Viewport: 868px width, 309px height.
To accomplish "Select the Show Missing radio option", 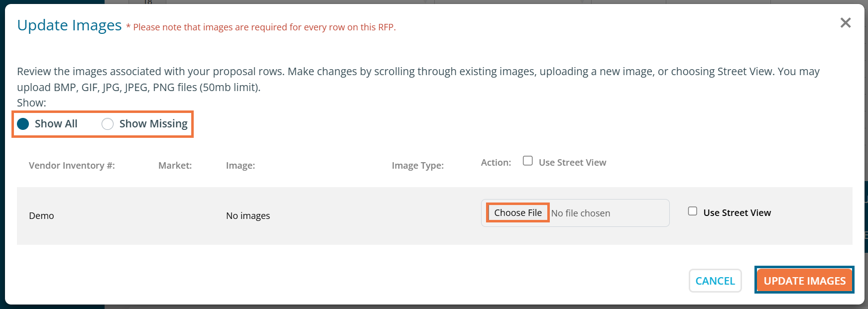I will 108,124.
